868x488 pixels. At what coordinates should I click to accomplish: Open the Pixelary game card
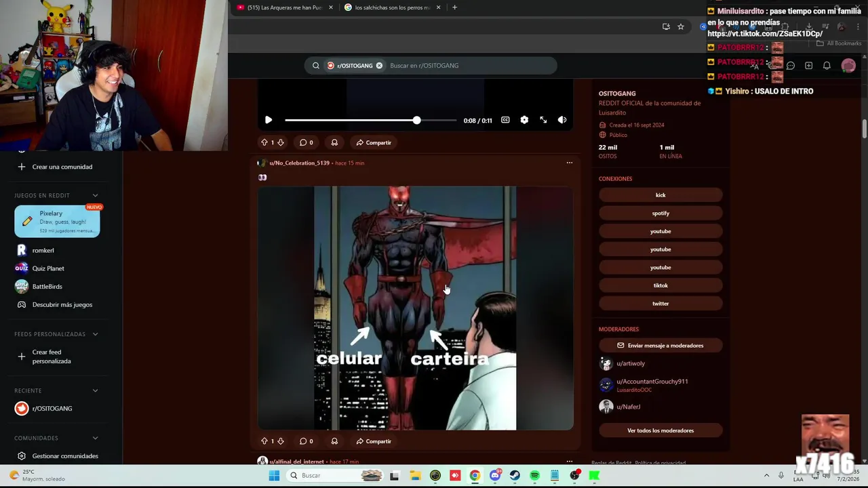[57, 222]
